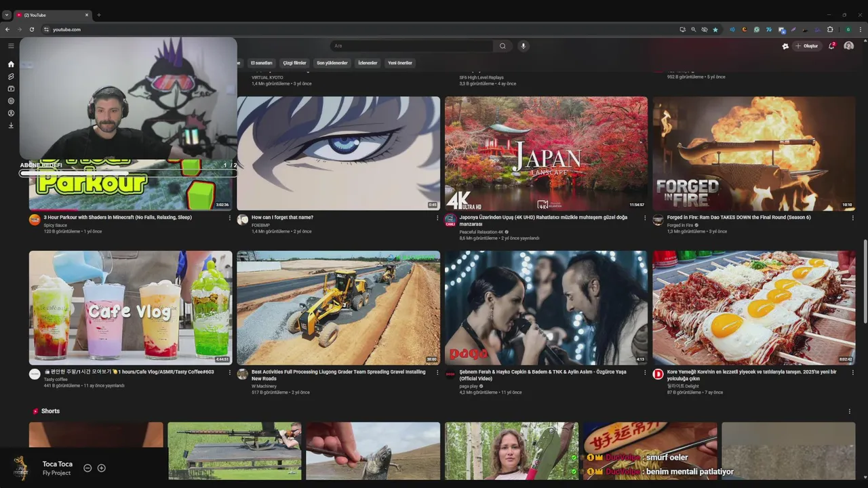Screen dimensions: 868x488
Task: Open the Korean egg street-food thumbnail
Action: click(x=754, y=308)
